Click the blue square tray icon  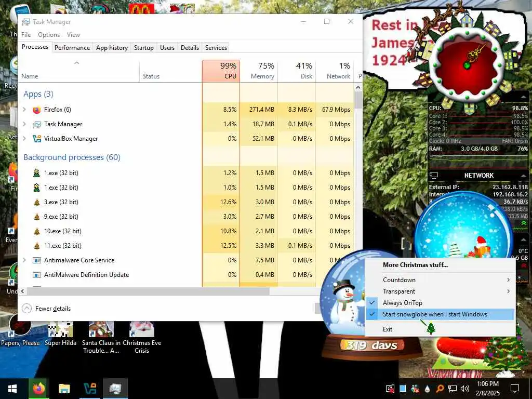[403, 389]
